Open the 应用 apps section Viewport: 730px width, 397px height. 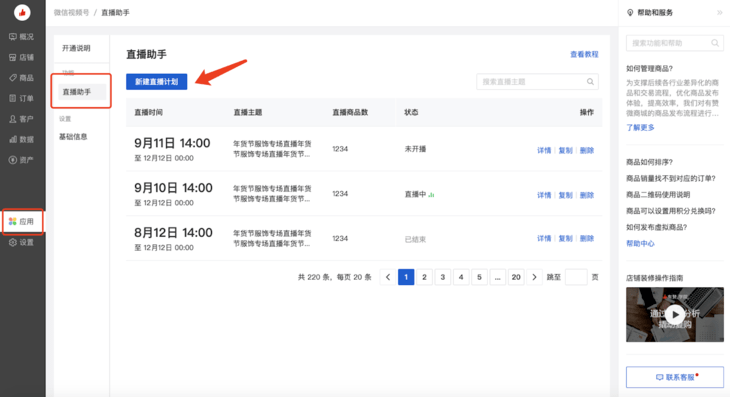click(x=21, y=222)
